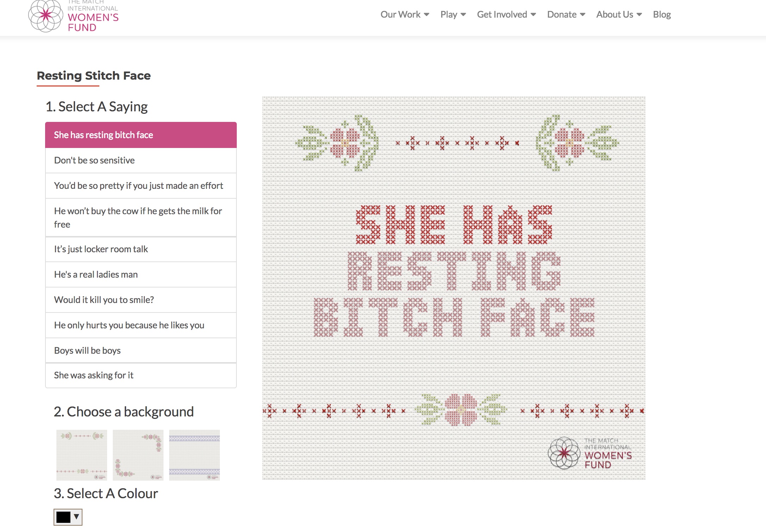The image size is (766, 532).
Task: Click the cross-stitch preview image
Action: pyautogui.click(x=453, y=288)
